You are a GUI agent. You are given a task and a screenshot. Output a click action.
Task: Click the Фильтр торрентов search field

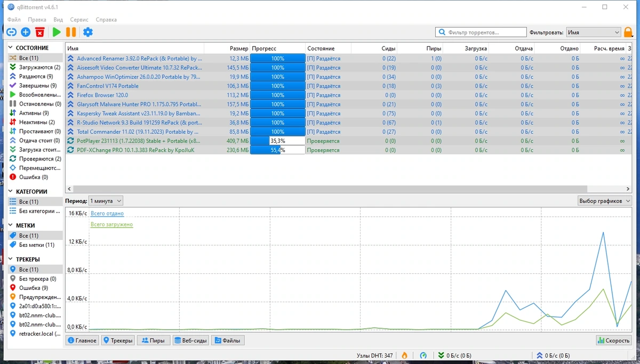tap(481, 33)
